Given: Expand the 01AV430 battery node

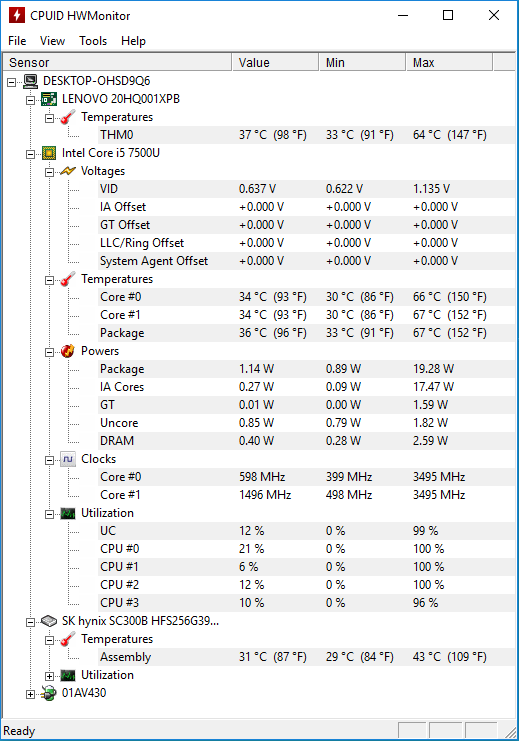Looking at the screenshot, I should [x=30, y=694].
